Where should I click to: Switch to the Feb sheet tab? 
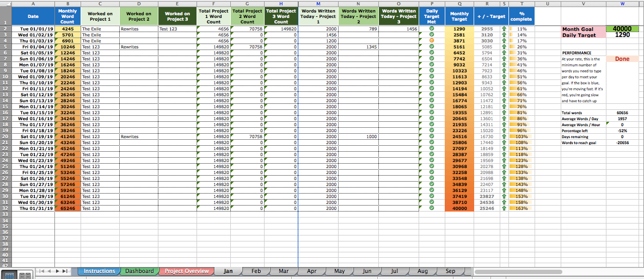[256, 271]
